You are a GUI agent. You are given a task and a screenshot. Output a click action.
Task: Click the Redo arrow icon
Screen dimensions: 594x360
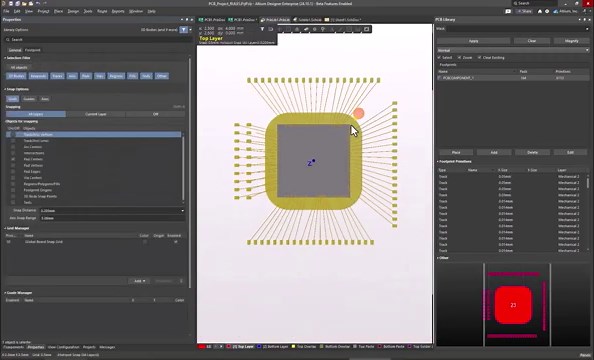click(45, 3)
